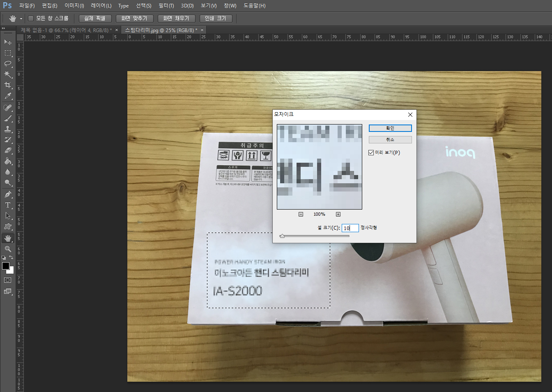Close the 스팀다리미.jpg tab
552x392 pixels.
pos(202,30)
